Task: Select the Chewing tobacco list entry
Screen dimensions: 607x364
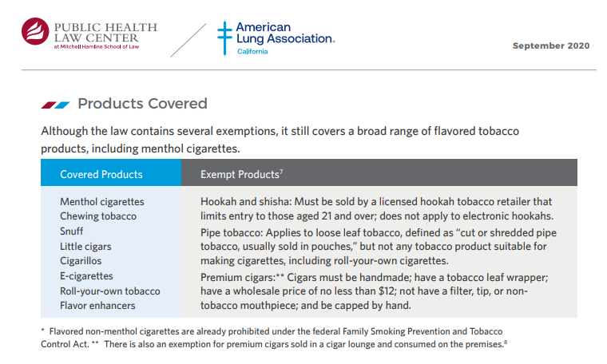Action: (98, 216)
